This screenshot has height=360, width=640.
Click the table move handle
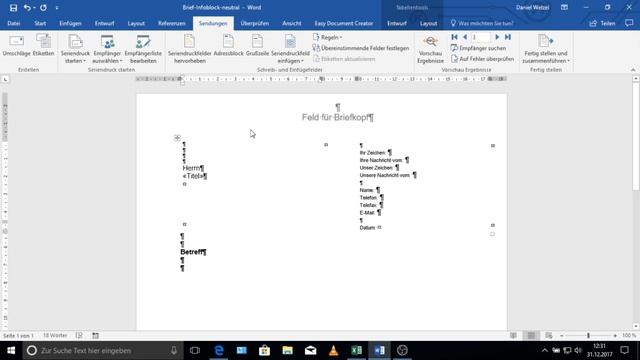tap(177, 138)
